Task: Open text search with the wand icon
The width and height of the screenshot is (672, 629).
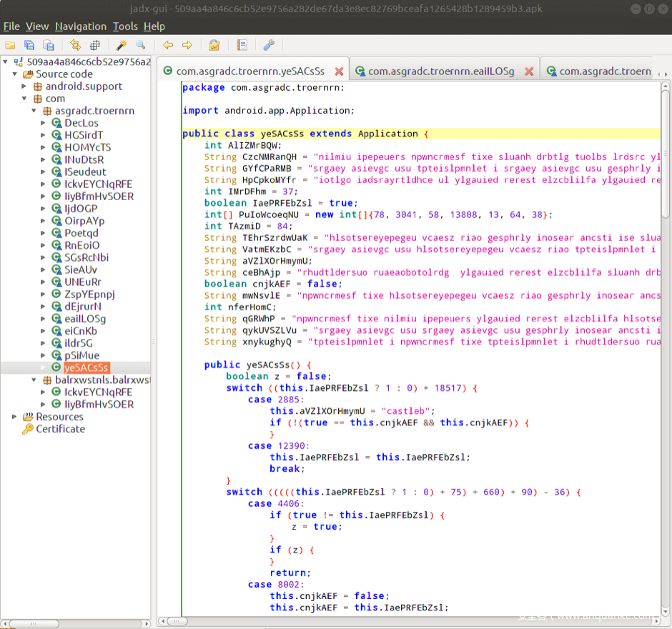Action: 122,45
